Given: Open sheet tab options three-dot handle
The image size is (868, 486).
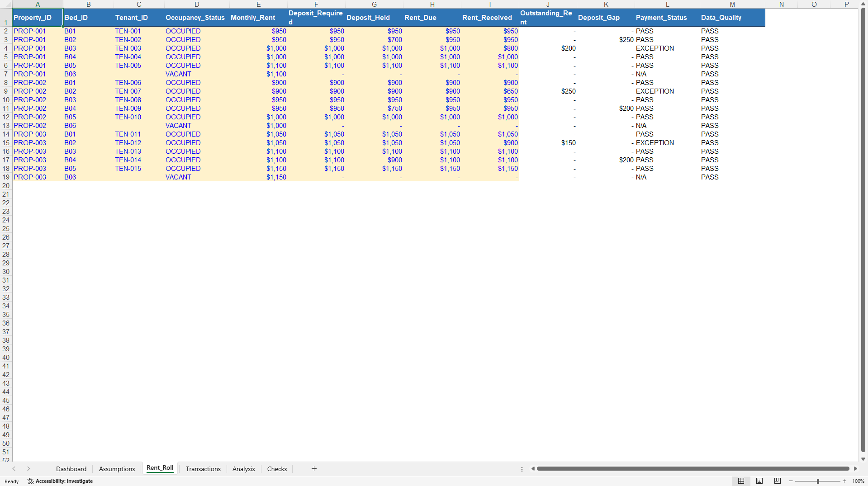Looking at the screenshot, I should click(522, 469).
